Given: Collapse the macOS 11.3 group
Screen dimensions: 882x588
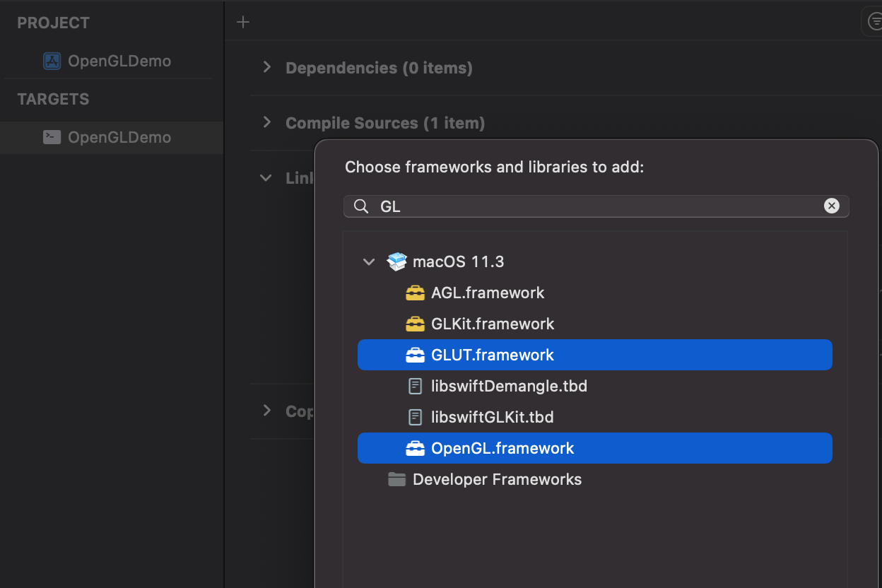Looking at the screenshot, I should point(368,261).
